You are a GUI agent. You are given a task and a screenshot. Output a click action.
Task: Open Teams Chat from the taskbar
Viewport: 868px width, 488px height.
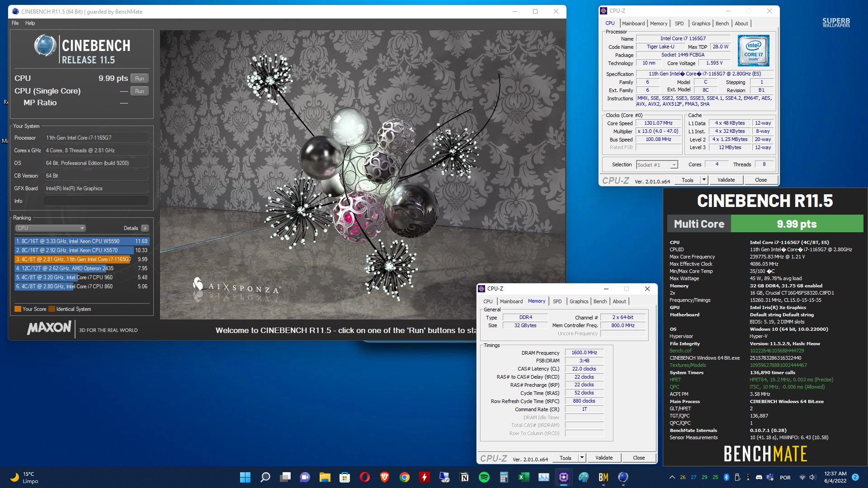(x=305, y=477)
